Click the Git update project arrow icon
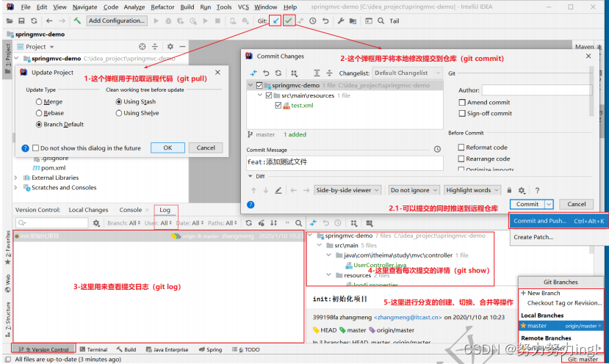Screen dimensions: 609x364 (275, 21)
